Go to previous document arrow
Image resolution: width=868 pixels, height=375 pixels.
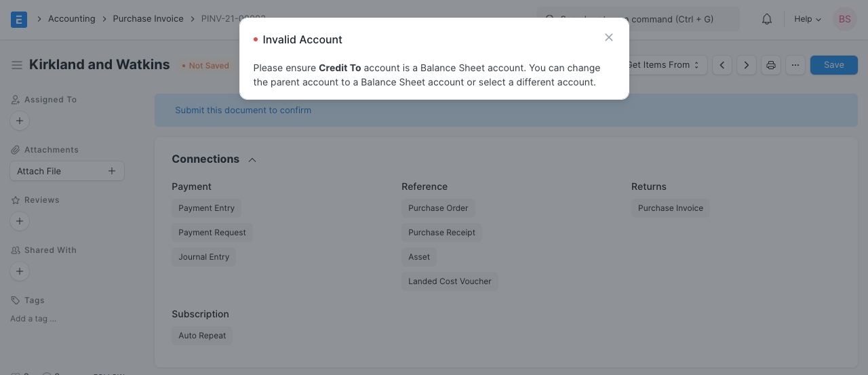[x=722, y=65]
